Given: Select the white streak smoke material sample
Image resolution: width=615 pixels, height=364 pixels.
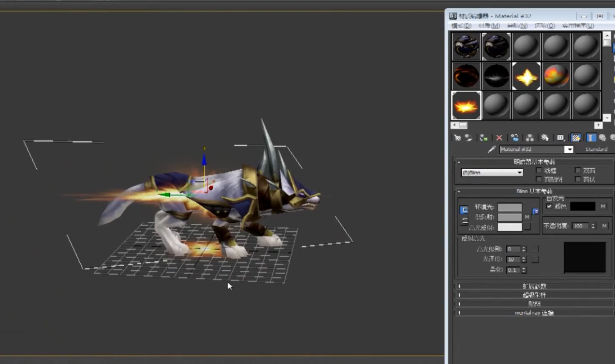Looking at the screenshot, I should (x=496, y=76).
